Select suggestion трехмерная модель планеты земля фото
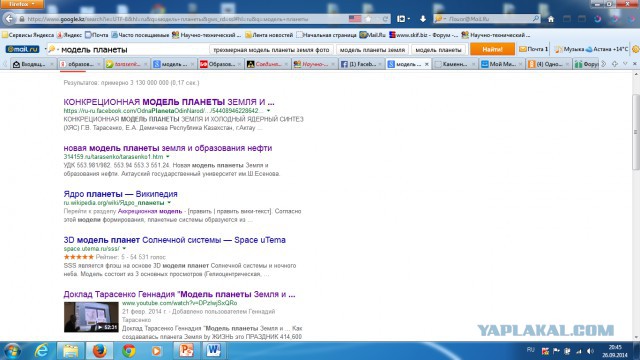The height and width of the screenshot is (360, 640). (271, 50)
